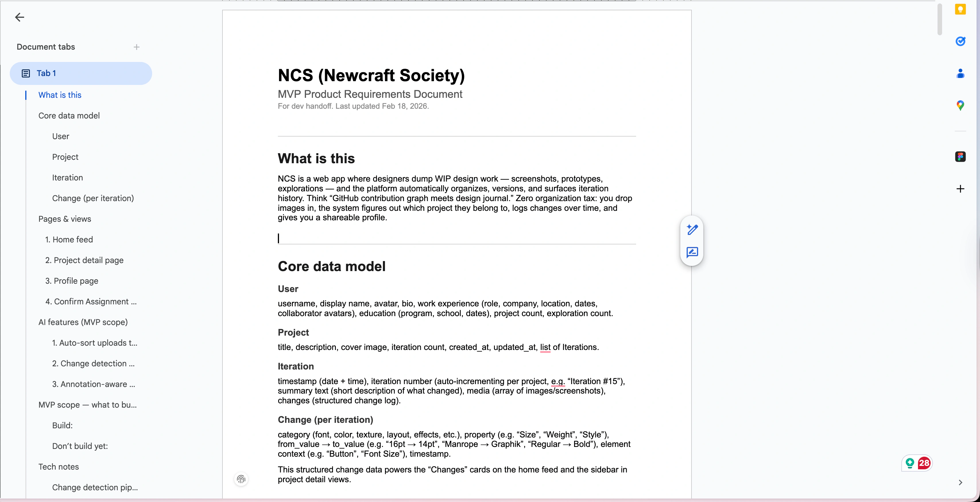Click the Suggest edits comment icon
The image size is (980, 502).
click(692, 252)
